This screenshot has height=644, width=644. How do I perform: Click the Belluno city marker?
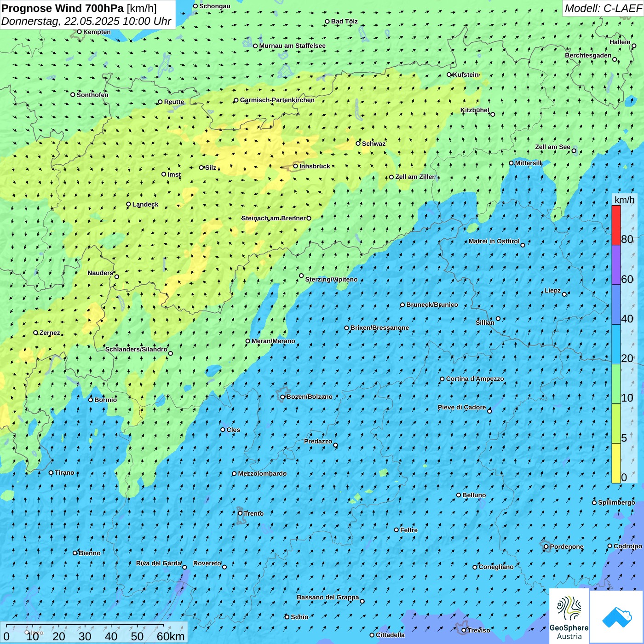[459, 495]
